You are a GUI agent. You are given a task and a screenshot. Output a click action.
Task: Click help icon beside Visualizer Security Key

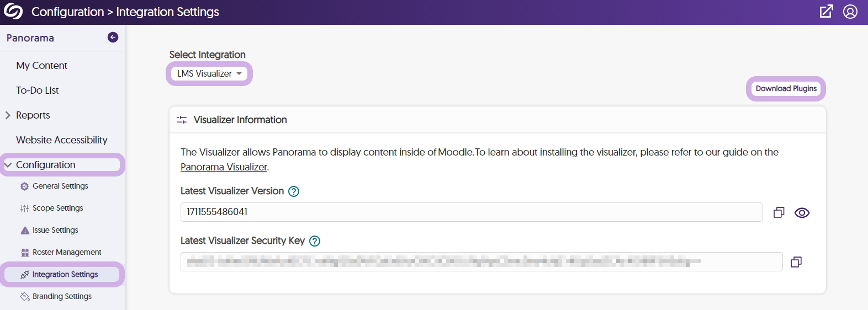315,241
